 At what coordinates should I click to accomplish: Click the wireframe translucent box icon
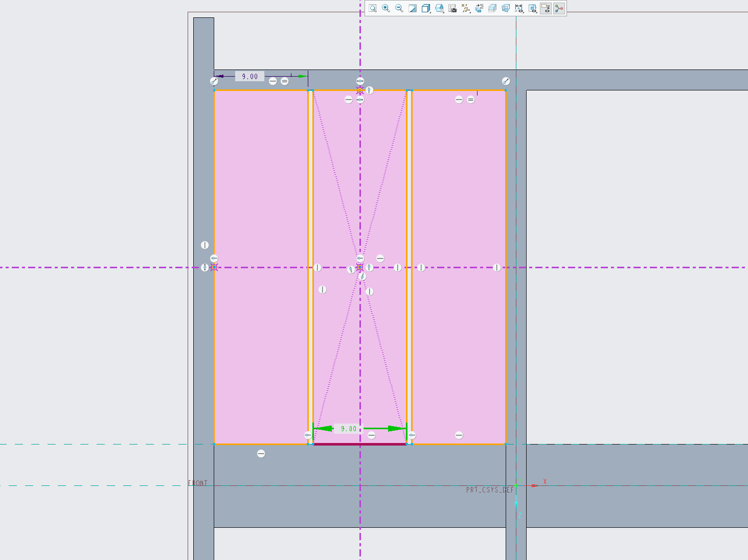[x=506, y=8]
